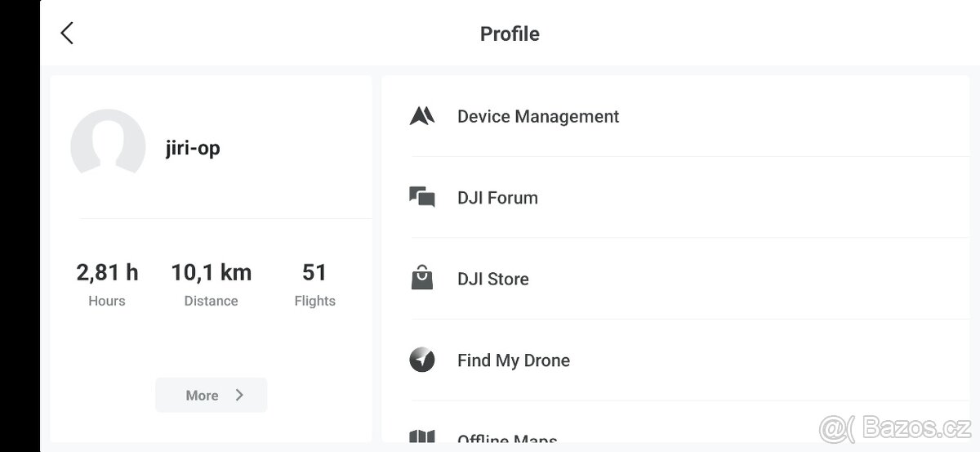Select the Flights label
The width and height of the screenshot is (980, 452).
314,301
